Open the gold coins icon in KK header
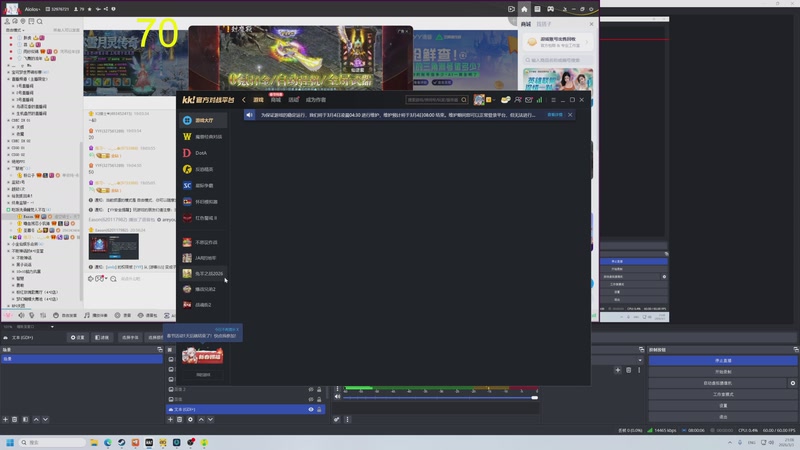The width and height of the screenshot is (800, 450). [505, 100]
